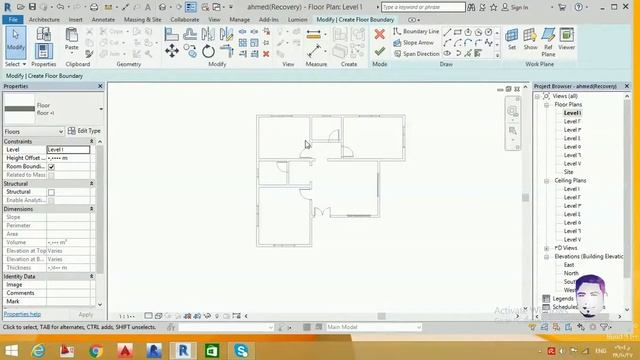Switch to Manage ribbon tab
640x360 pixels.
click(x=239, y=20)
